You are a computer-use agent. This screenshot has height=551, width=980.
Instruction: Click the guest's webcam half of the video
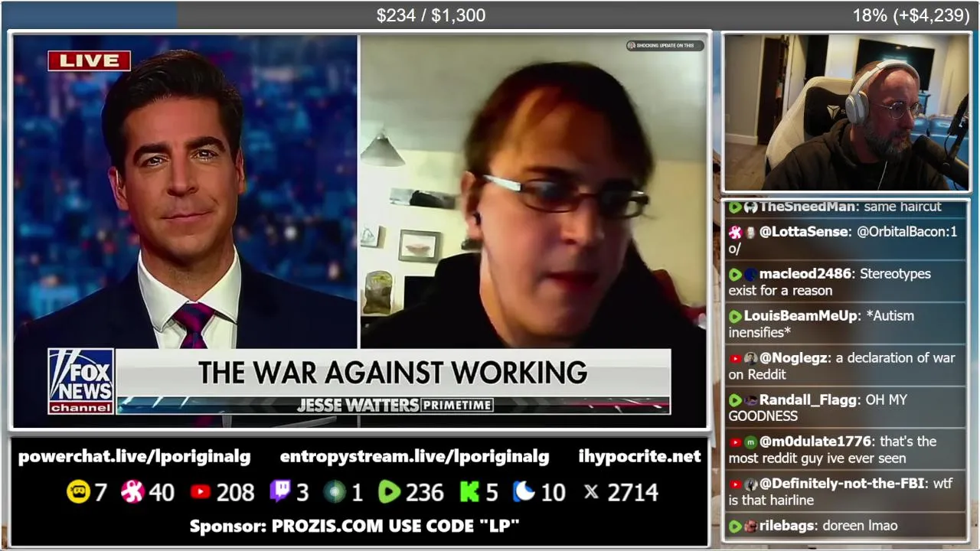click(x=533, y=191)
